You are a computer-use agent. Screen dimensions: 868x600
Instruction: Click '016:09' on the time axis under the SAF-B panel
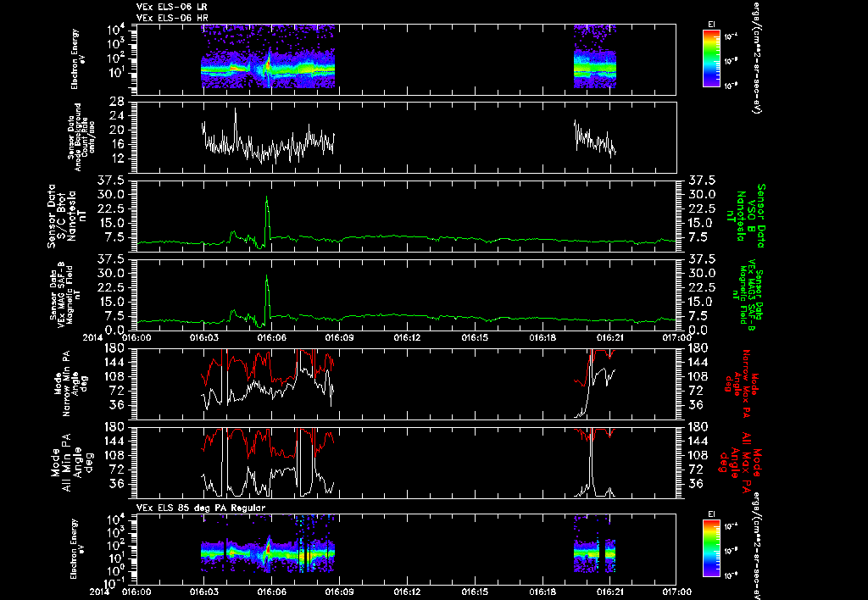[x=339, y=337]
